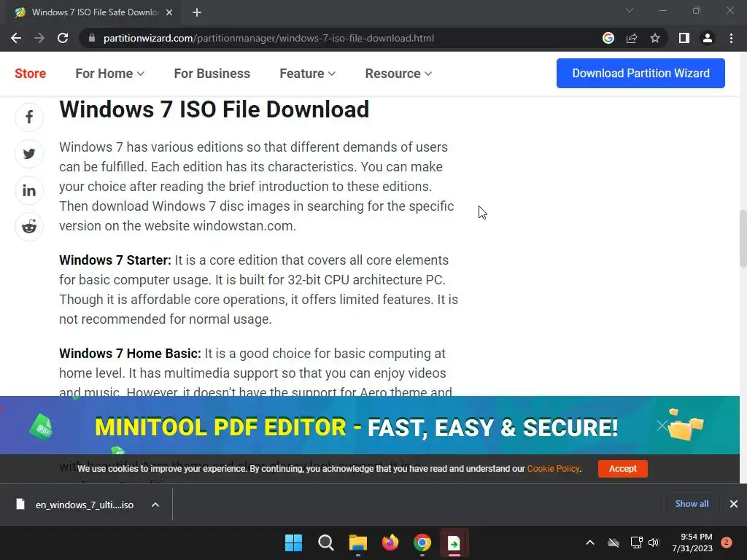Click page vertical scrollbar thumb
This screenshot has height=560, width=747.
743,238
